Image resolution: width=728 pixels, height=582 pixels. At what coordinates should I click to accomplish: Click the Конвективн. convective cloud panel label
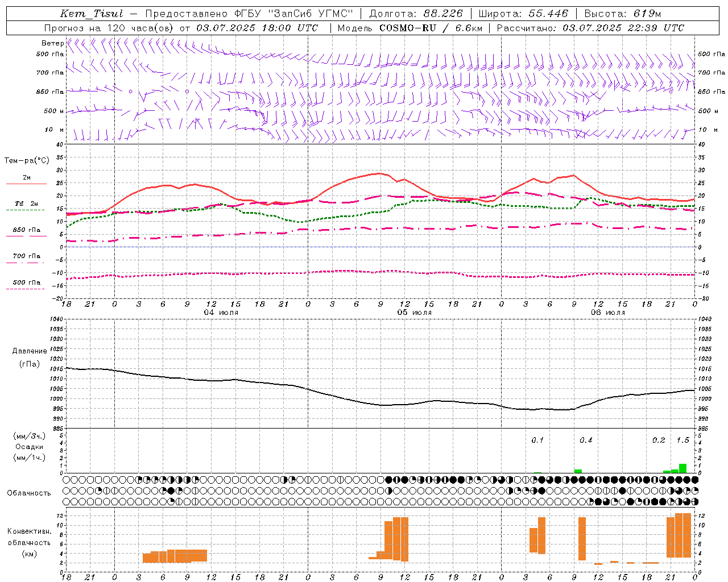coord(30,531)
